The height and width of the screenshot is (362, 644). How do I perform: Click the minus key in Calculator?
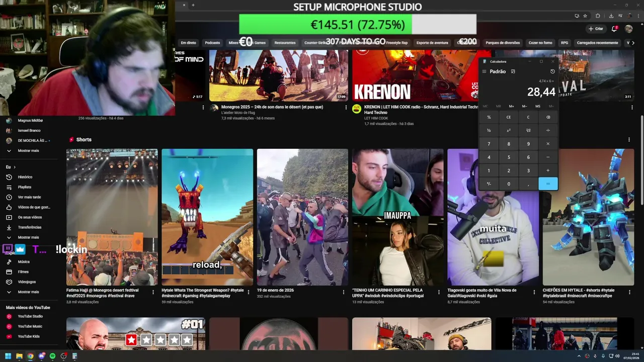[x=548, y=157]
